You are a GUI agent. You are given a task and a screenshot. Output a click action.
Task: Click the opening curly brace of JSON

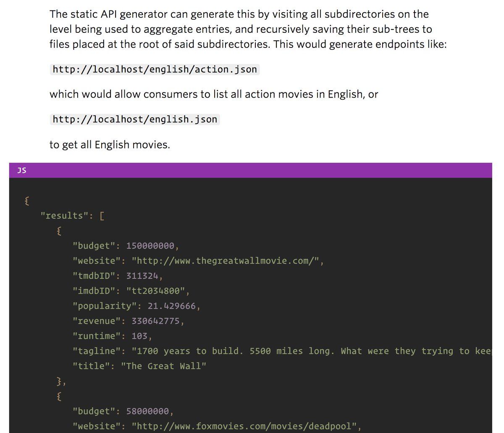coord(27,201)
